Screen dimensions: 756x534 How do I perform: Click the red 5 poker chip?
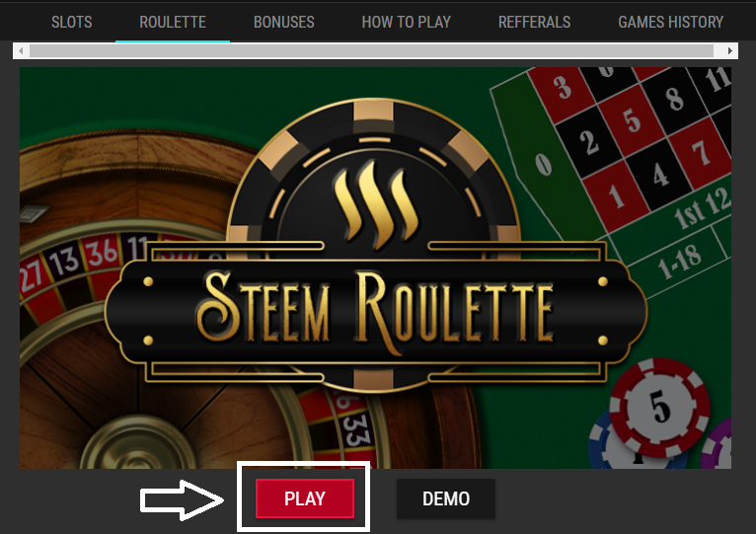[x=659, y=408]
